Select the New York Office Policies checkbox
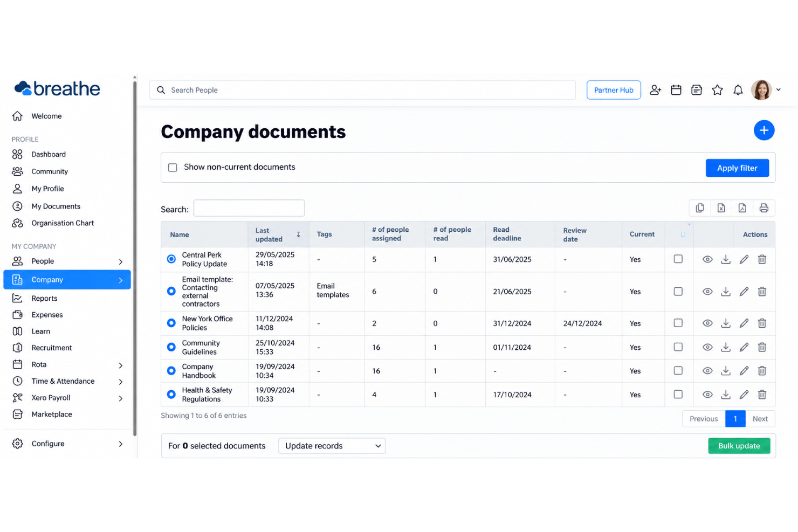798x532 pixels. (678, 323)
